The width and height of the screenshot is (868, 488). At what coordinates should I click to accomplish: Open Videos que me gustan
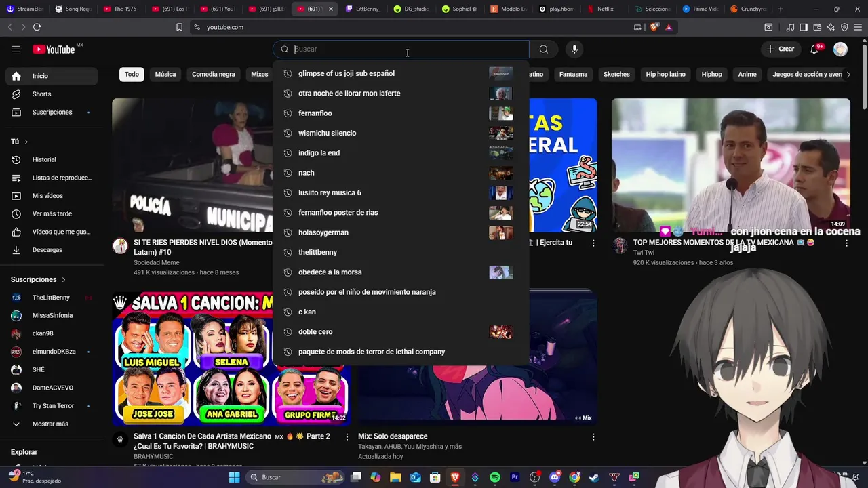pos(52,232)
